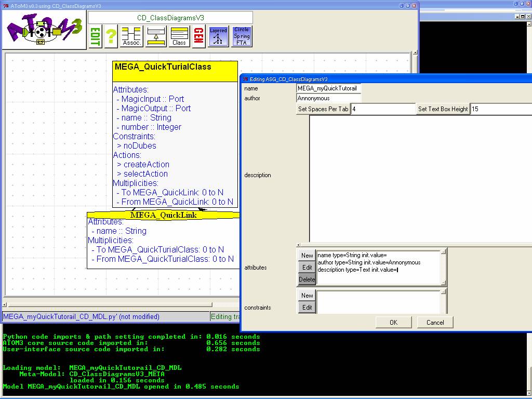Dismiss the dialog with Cancel
Screen dimensions: 532x399
click(x=435, y=322)
